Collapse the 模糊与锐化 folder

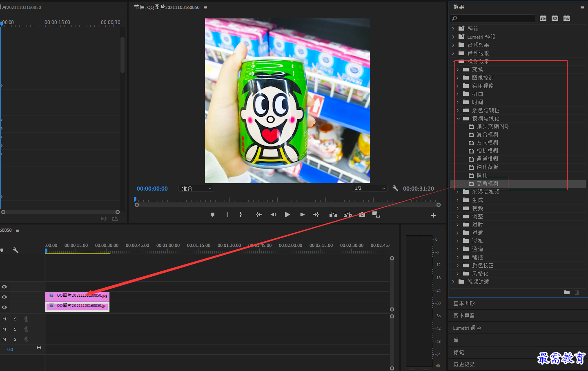click(458, 118)
